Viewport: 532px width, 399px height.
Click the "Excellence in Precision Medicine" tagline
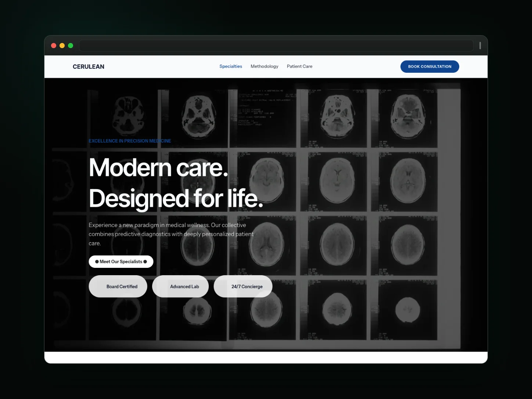pos(130,141)
